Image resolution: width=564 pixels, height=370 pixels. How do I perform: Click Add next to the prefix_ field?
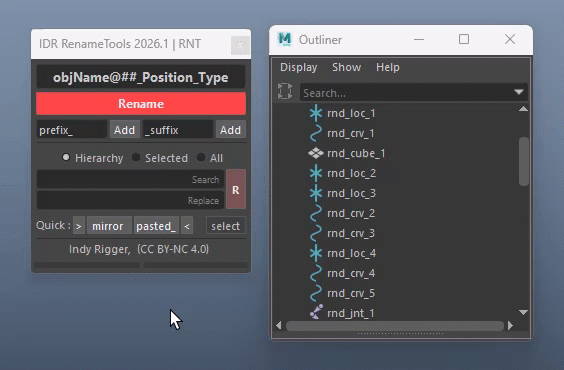(124, 130)
